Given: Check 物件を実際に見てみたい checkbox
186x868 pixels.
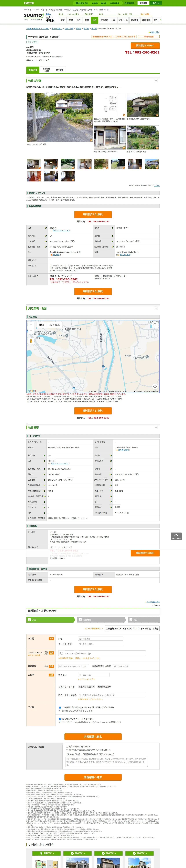Looking at the screenshot, I should click(x=67, y=746).
